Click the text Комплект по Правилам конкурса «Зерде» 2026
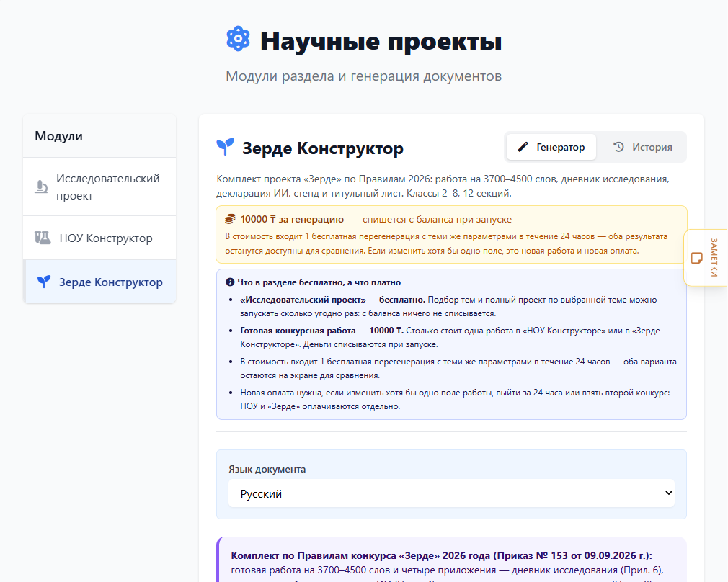 pyautogui.click(x=442, y=555)
